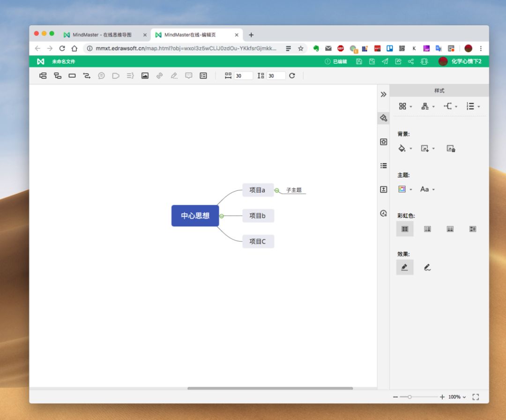Open the Aa theme font dropdown
The width and height of the screenshot is (506, 420).
click(428, 189)
